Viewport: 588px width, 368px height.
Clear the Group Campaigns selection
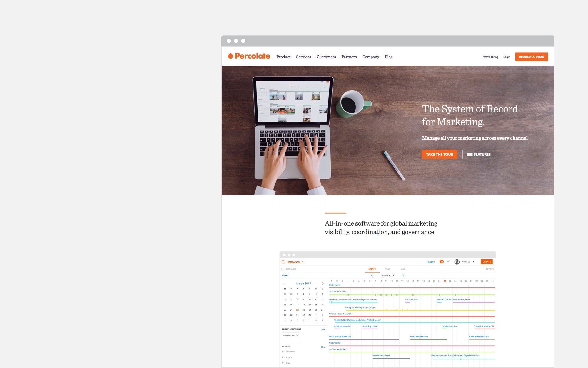pos(323,329)
